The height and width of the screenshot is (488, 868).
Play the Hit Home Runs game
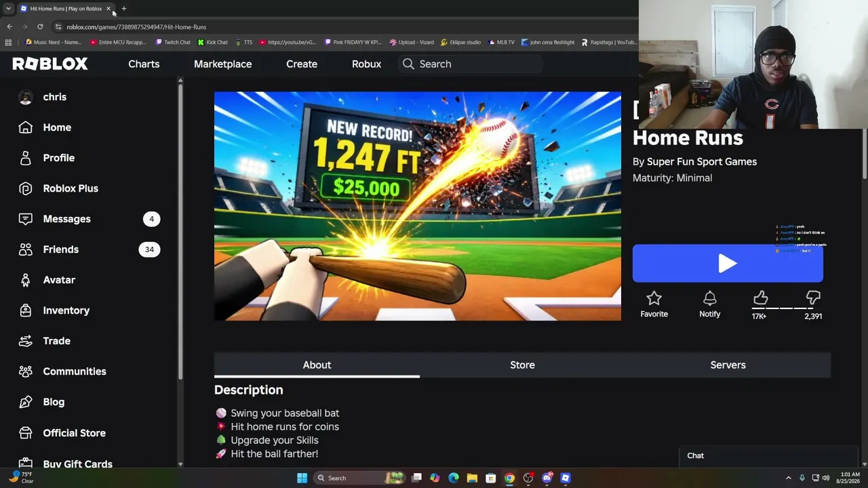[728, 263]
